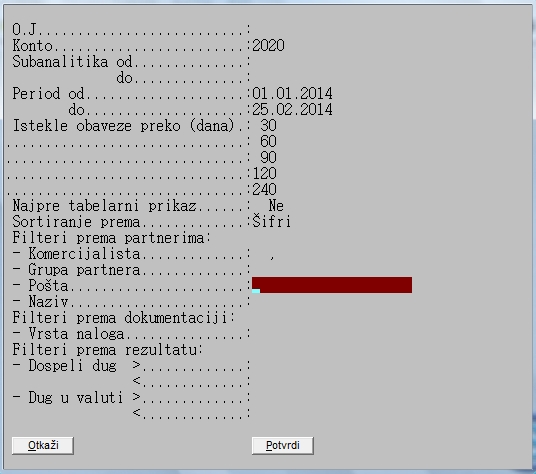Toggle Najpre tabelarni prikaz value Ne

click(x=276, y=205)
